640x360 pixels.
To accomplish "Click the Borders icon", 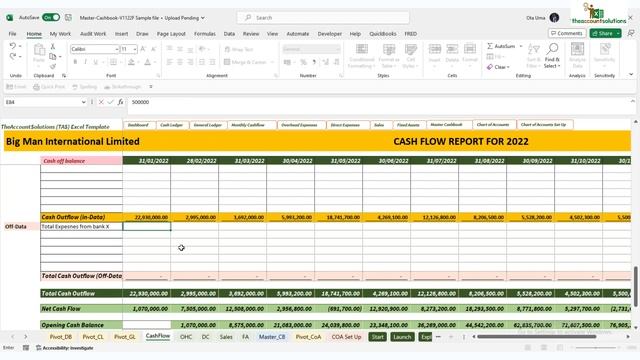I will [x=113, y=62].
